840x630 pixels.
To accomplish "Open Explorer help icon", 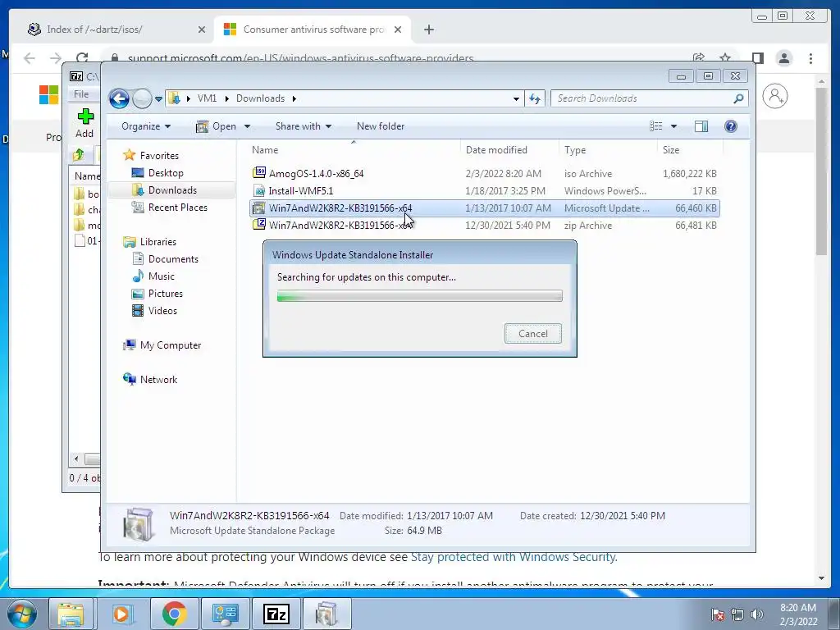I will (731, 126).
